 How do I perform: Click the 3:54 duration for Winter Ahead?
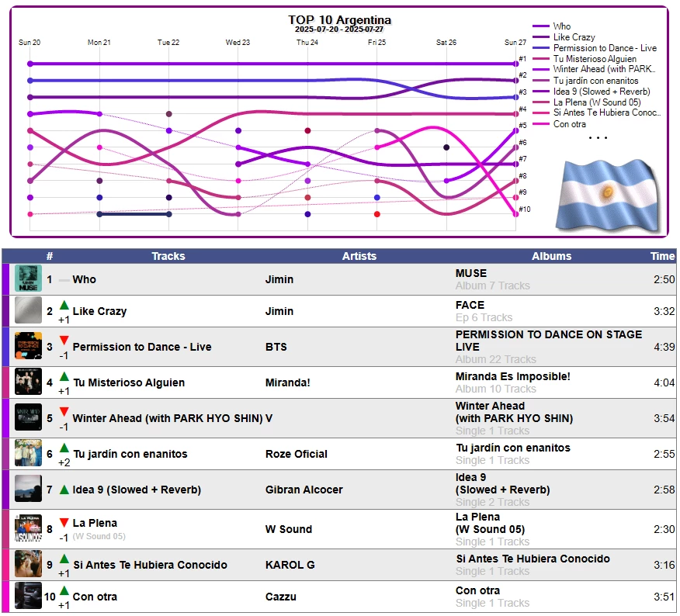[x=664, y=418]
